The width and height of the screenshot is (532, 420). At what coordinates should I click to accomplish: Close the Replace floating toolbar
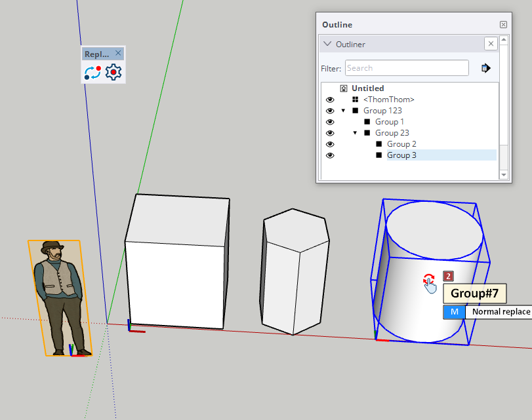[x=118, y=54]
